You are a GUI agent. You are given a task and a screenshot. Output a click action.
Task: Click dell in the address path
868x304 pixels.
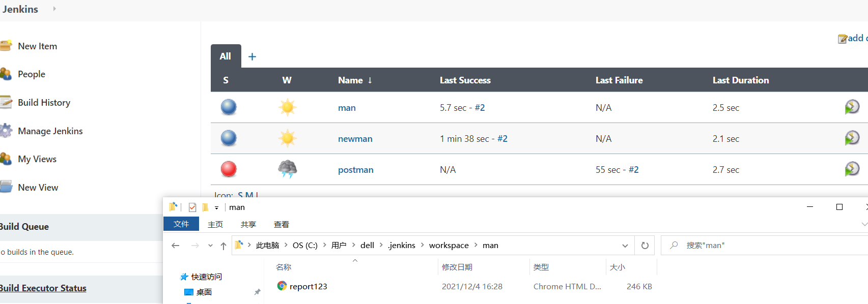(367, 246)
